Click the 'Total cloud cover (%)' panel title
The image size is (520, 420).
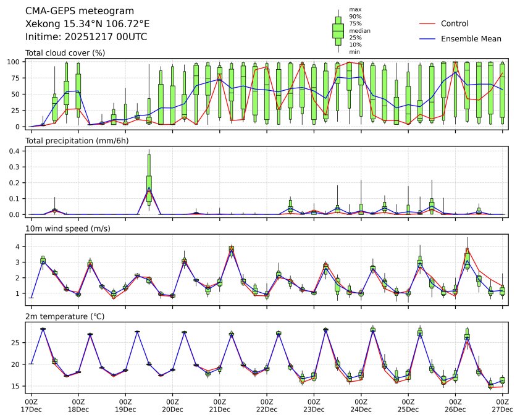click(x=65, y=52)
